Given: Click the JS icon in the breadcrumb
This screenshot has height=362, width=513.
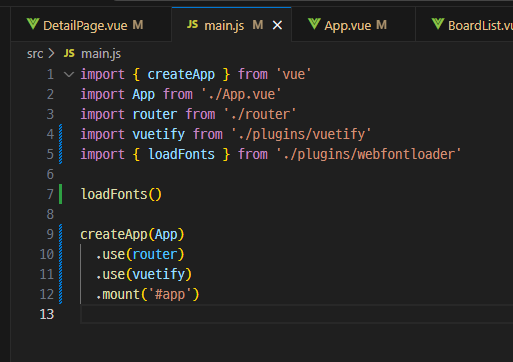Looking at the screenshot, I should pyautogui.click(x=69, y=53).
